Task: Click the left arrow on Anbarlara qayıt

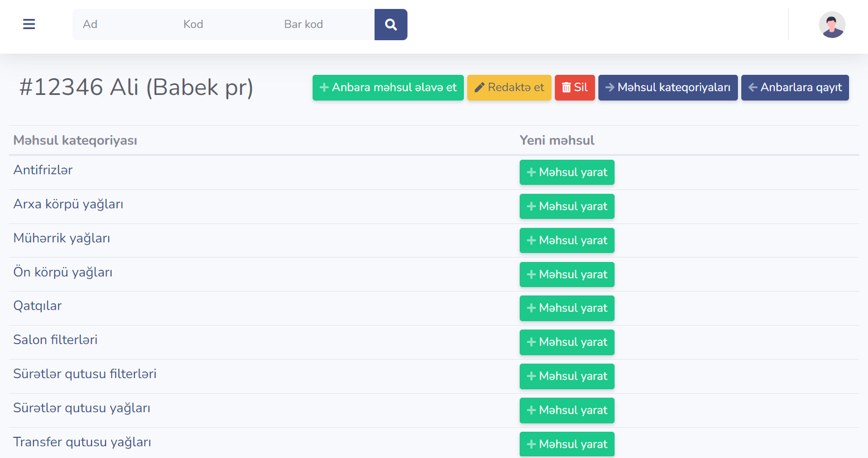Action: tap(752, 88)
